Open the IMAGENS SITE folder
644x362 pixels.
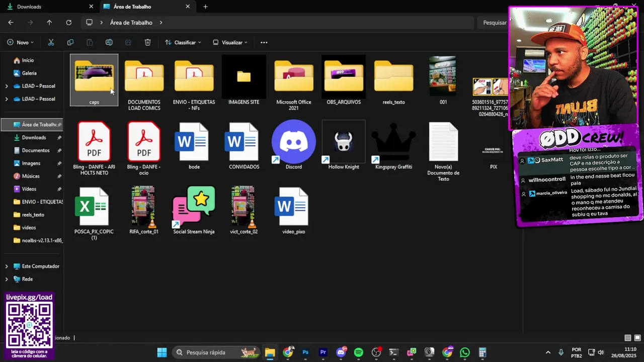click(x=244, y=80)
